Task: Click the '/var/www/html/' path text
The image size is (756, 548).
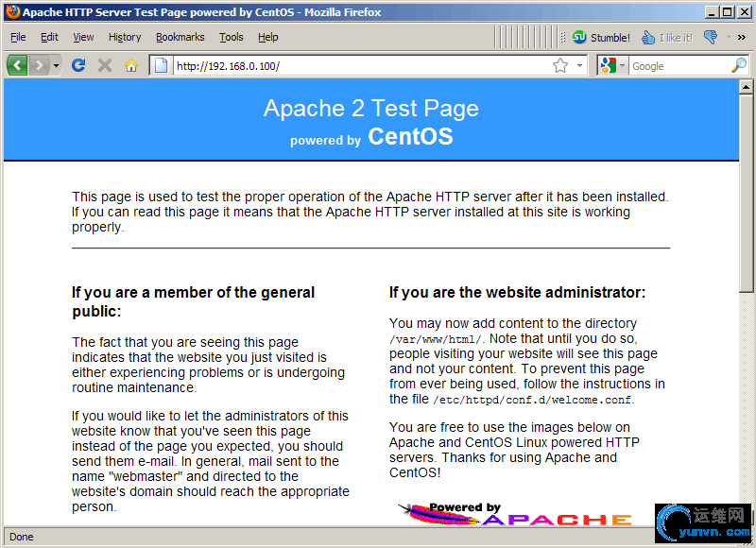Action: tap(436, 339)
